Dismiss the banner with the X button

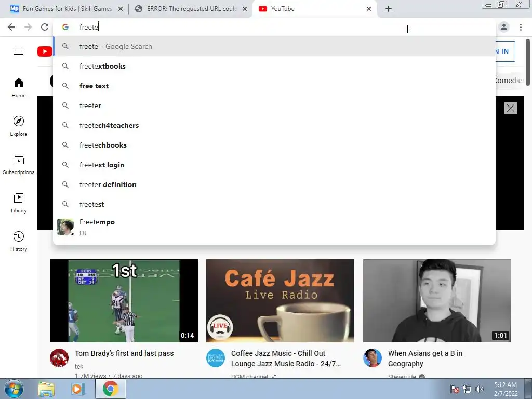[x=510, y=108]
